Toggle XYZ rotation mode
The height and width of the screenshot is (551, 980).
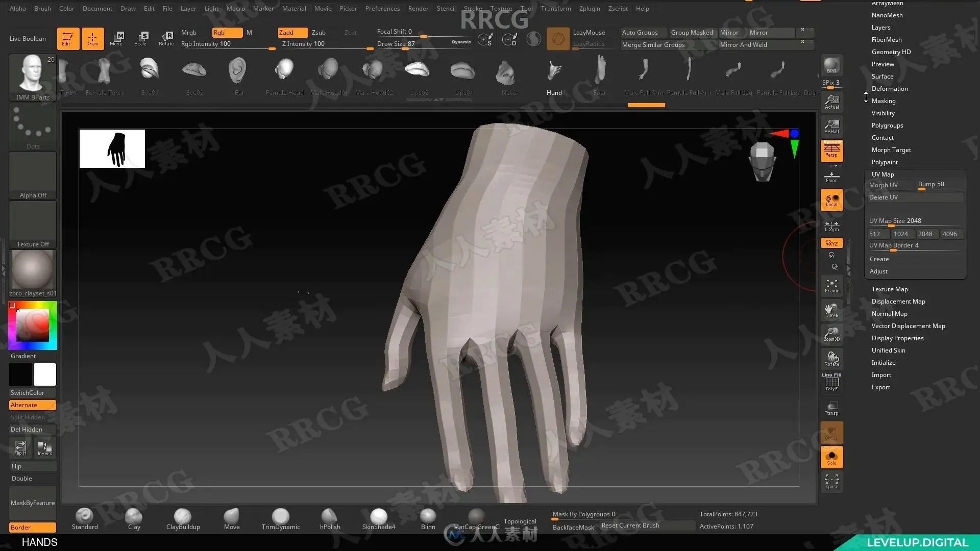point(831,243)
